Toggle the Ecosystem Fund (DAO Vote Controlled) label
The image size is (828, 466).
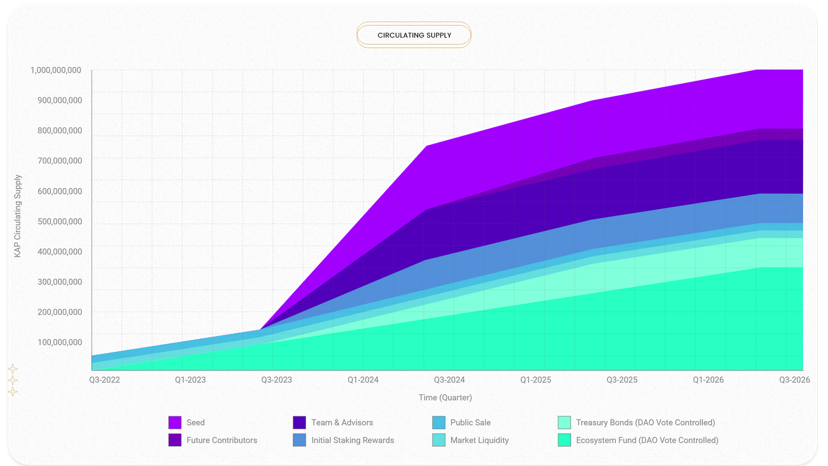click(647, 440)
